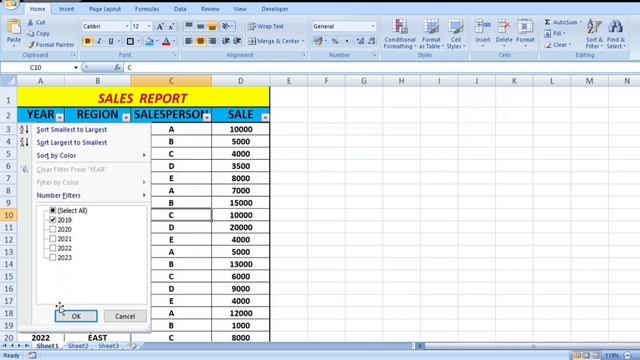Image resolution: width=640 pixels, height=360 pixels.
Task: Open Find & Select
Action: tap(616, 34)
